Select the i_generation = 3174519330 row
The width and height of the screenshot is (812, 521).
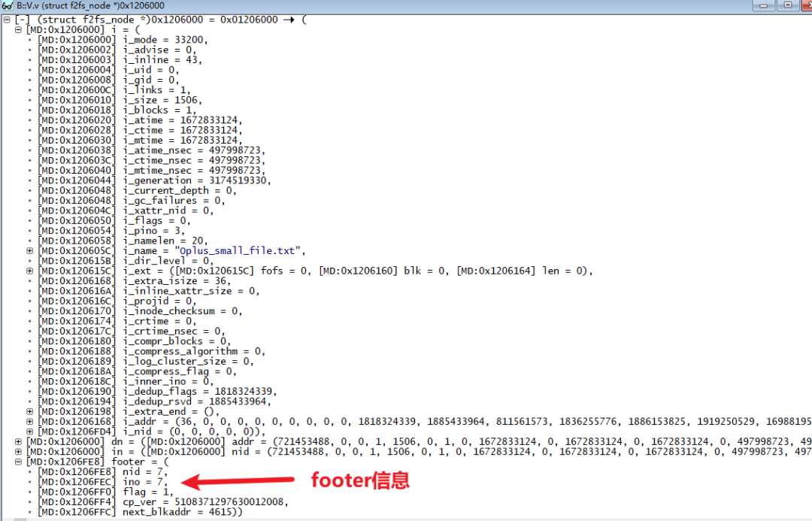[x=154, y=180]
